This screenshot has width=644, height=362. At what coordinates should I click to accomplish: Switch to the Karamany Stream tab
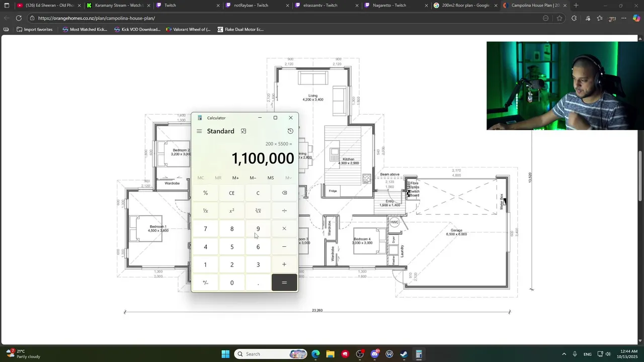click(x=118, y=6)
